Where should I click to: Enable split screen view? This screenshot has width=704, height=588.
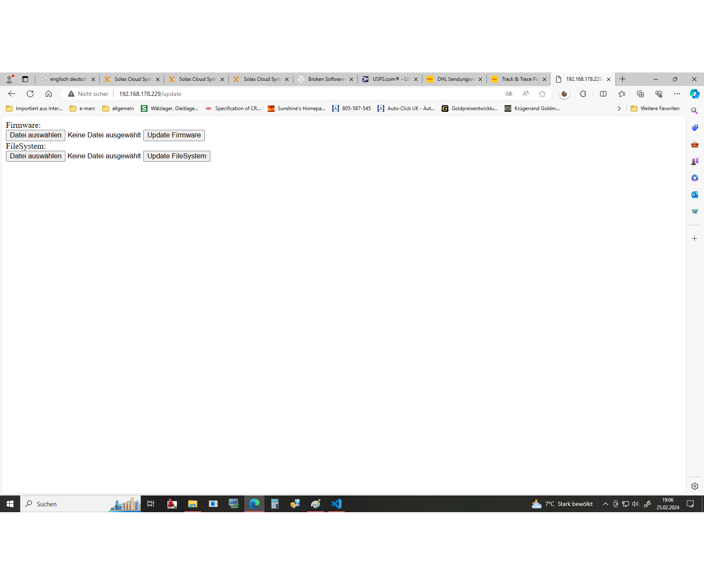pos(603,94)
